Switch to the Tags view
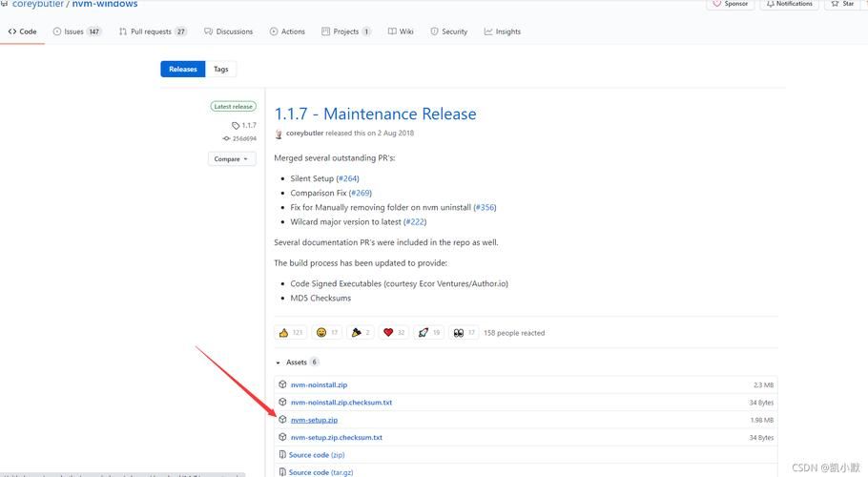The height and width of the screenshot is (477, 868). coord(221,70)
